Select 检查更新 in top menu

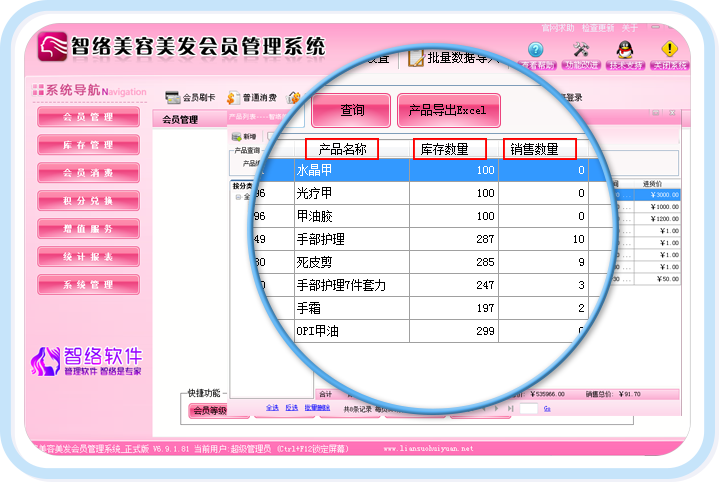[597, 28]
